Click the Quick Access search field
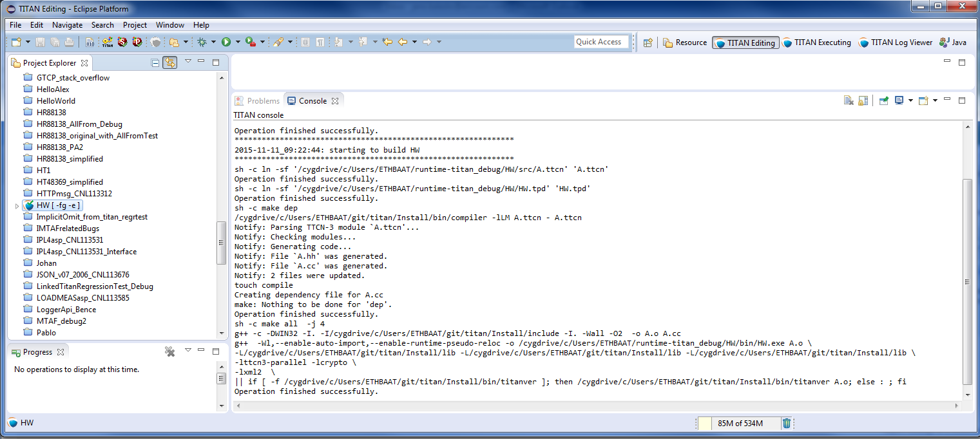 602,42
